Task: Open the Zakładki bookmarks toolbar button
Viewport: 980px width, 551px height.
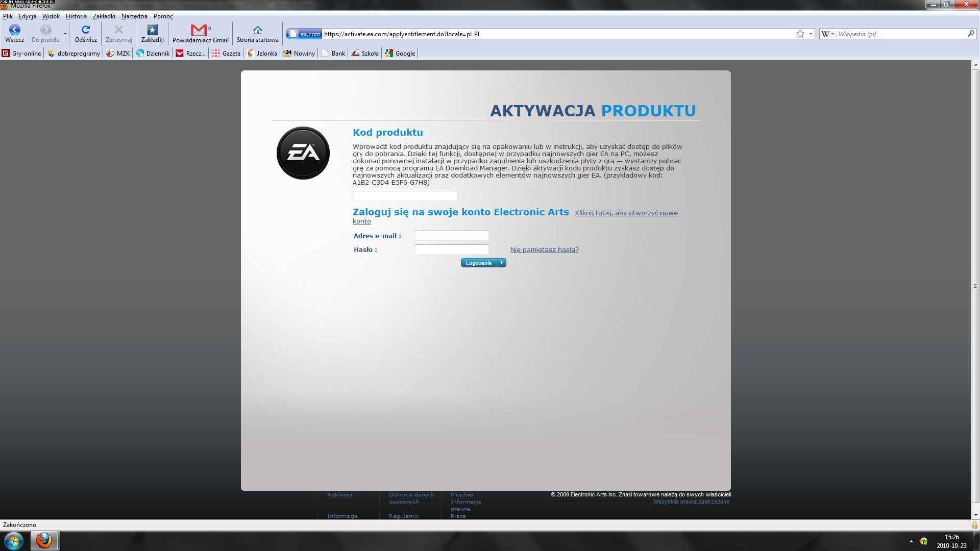Action: [x=152, y=34]
